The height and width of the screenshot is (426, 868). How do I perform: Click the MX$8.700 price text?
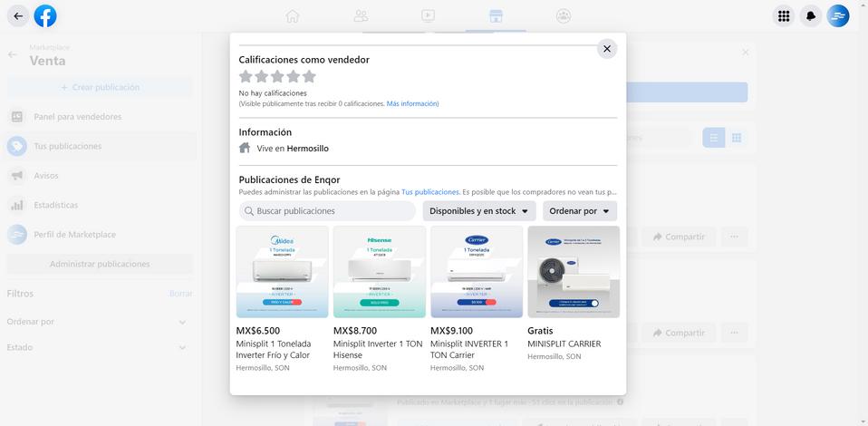(x=355, y=331)
